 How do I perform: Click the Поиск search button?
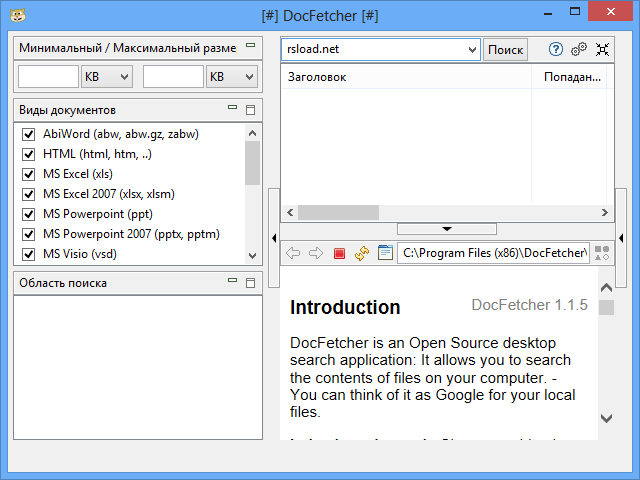click(505, 50)
